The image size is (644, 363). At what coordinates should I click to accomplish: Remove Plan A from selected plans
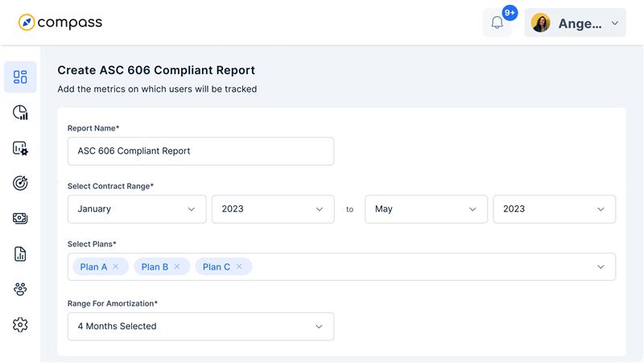[x=116, y=266]
